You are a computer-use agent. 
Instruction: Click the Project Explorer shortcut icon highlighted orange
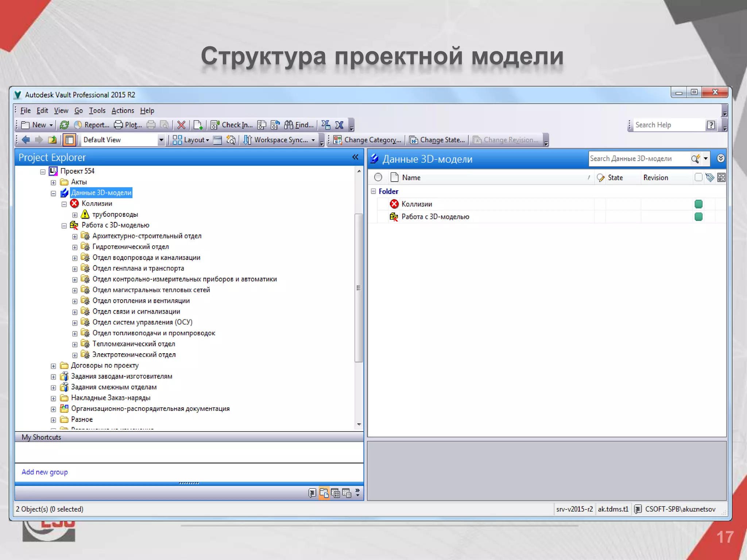[x=324, y=493]
